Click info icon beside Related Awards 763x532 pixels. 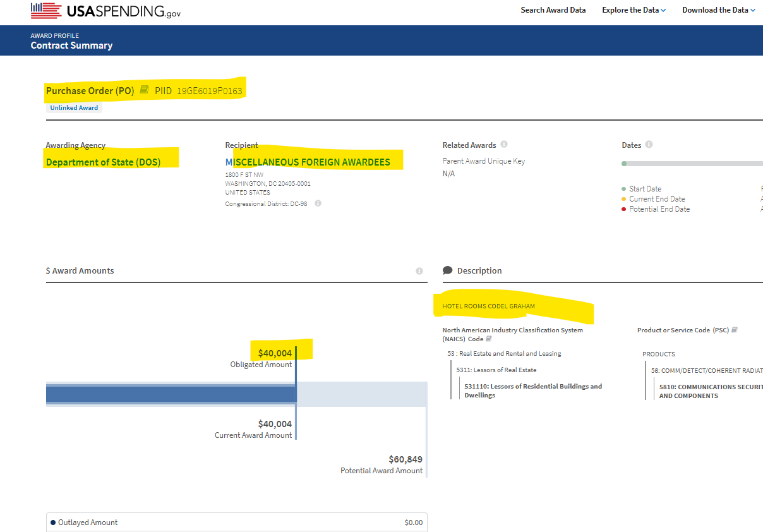pos(504,145)
